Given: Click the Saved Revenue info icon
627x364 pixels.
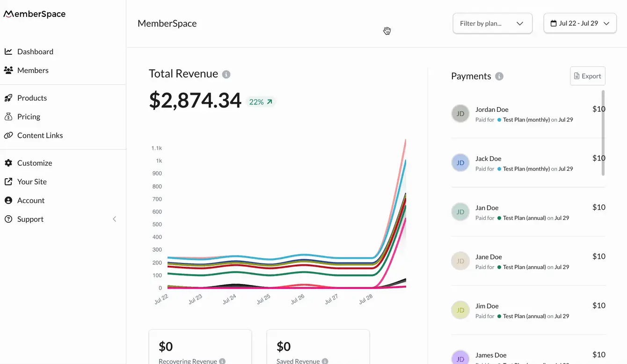Looking at the screenshot, I should click(x=325, y=361).
